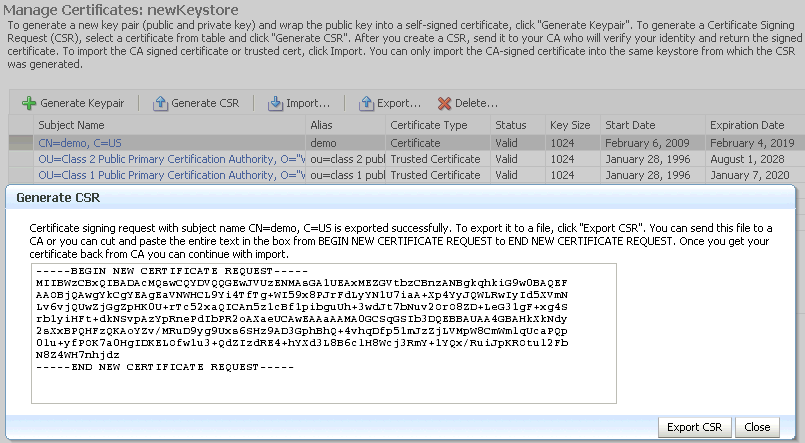Click the BEGIN NEW CERTIFICATE REQUEST line

pyautogui.click(x=172, y=271)
